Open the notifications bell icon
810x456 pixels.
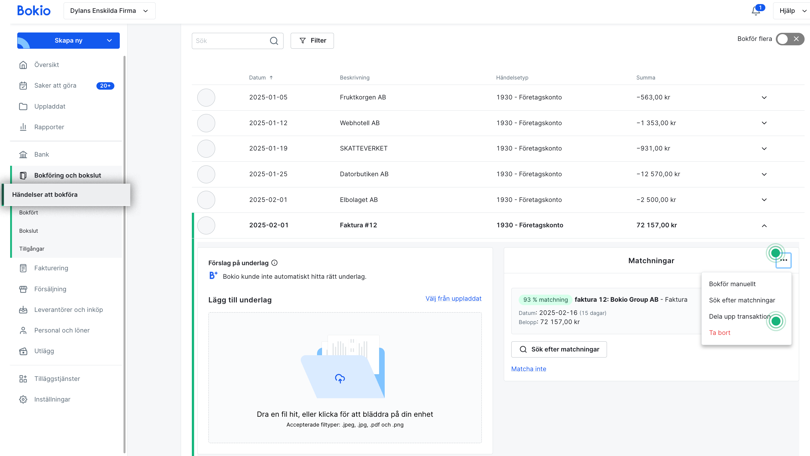(756, 11)
